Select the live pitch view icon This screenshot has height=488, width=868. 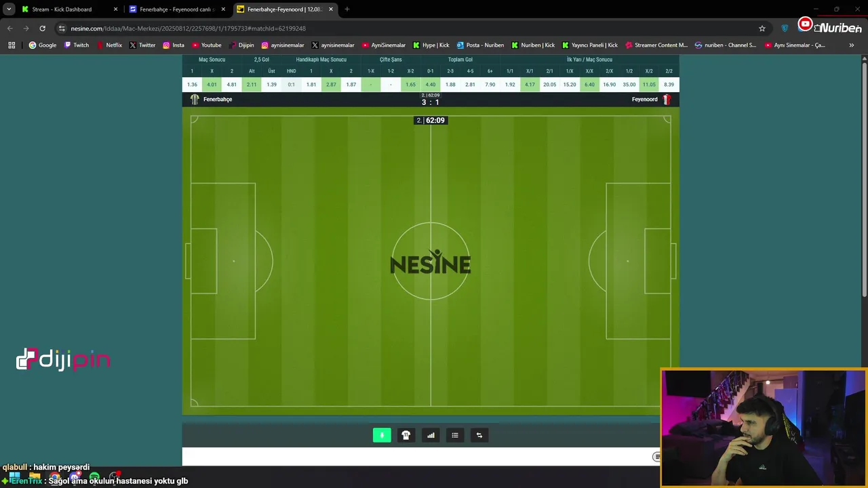(x=382, y=435)
